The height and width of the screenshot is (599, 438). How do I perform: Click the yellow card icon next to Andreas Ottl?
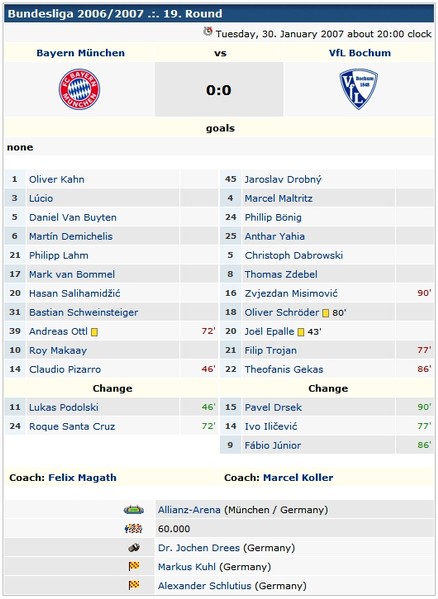pyautogui.click(x=94, y=332)
